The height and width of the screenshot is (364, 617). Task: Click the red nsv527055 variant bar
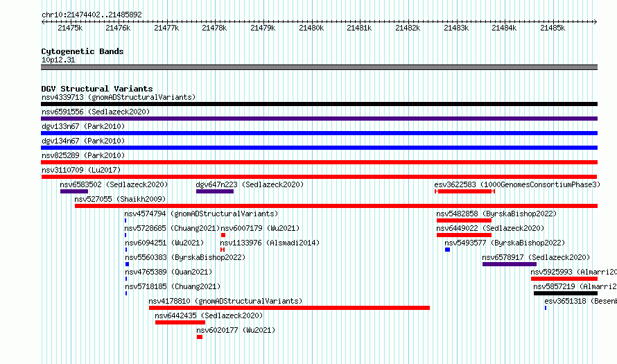(x=336, y=206)
